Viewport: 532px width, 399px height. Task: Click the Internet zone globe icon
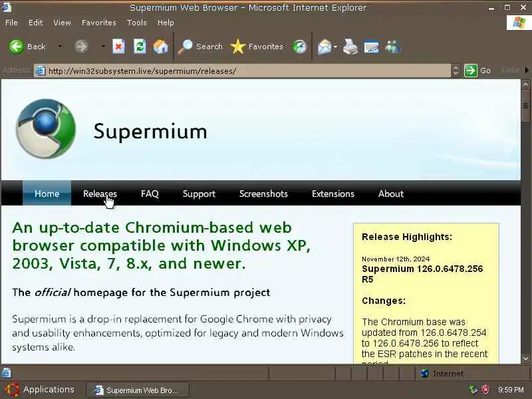[x=424, y=373]
